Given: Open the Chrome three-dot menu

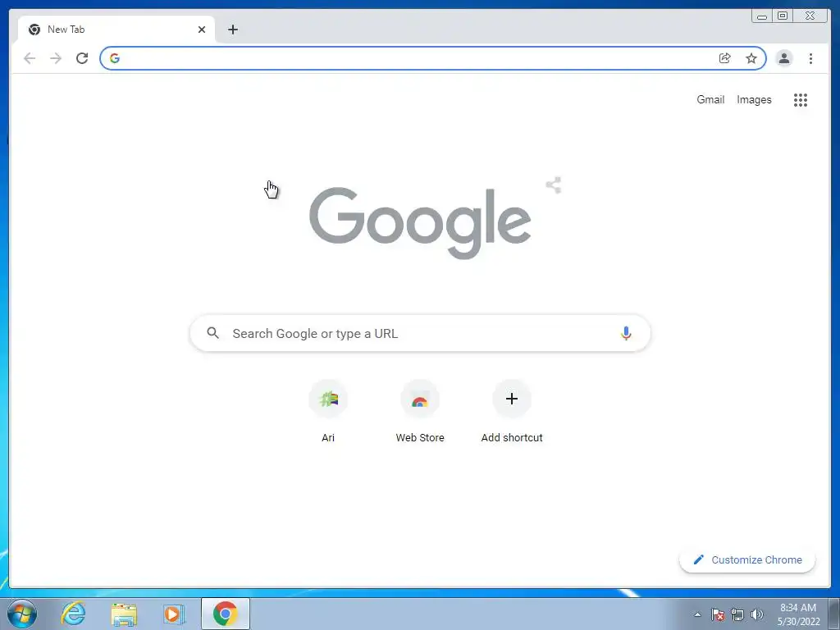Looking at the screenshot, I should pos(810,58).
